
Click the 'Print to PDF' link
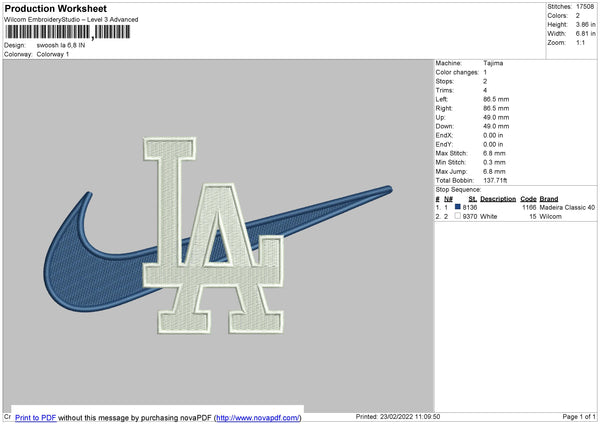pyautogui.click(x=36, y=417)
